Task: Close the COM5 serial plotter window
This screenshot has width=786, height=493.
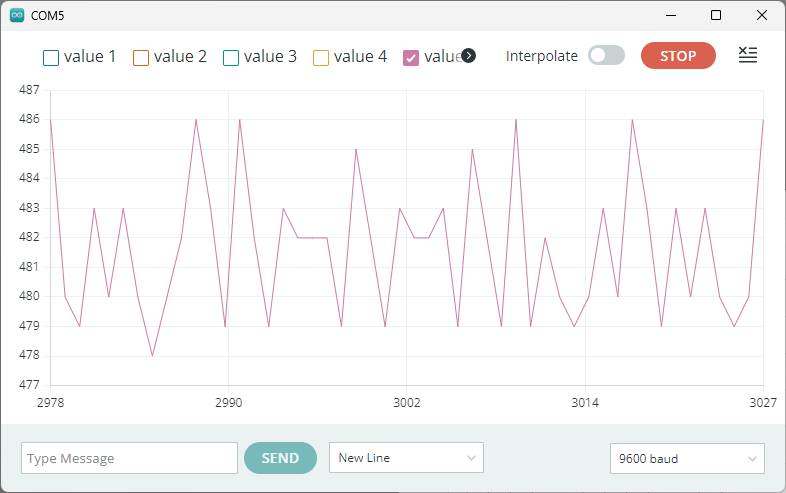Action: click(762, 16)
